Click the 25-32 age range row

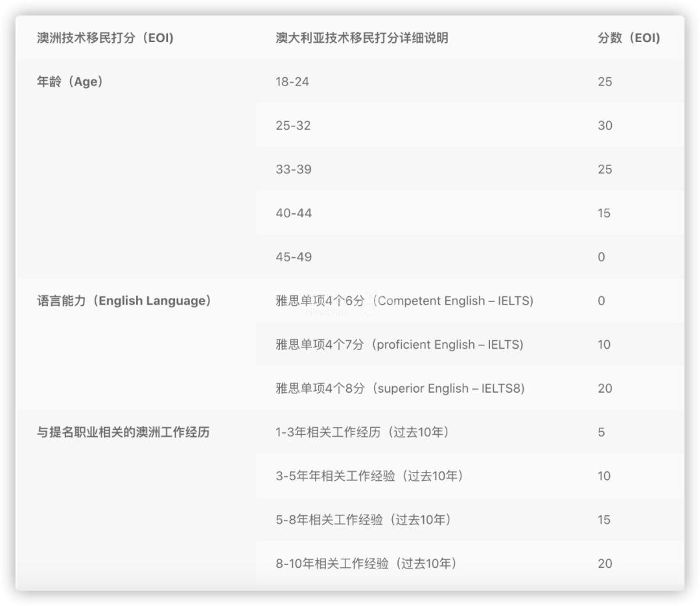[293, 126]
